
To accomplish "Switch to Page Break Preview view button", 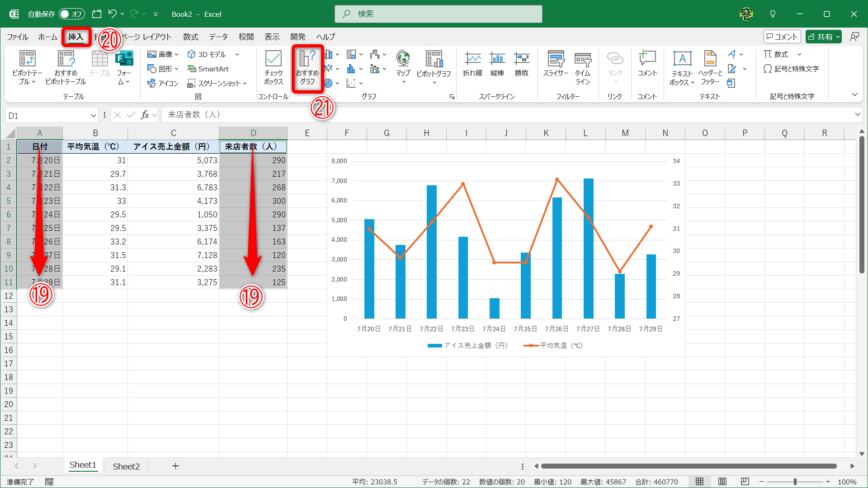I will [x=745, y=482].
